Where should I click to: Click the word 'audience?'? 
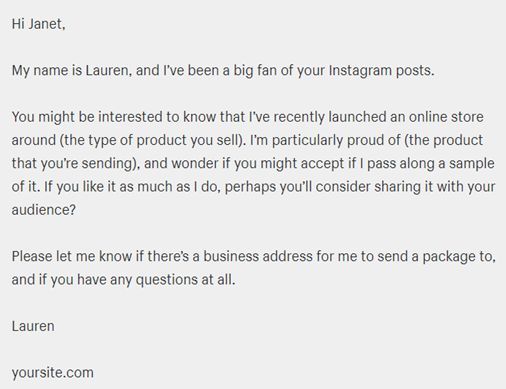coord(44,210)
